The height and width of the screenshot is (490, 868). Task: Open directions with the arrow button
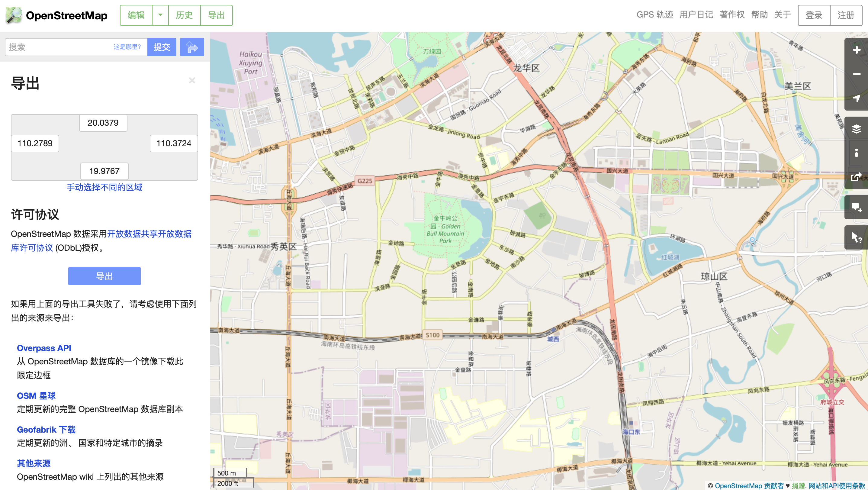click(192, 47)
